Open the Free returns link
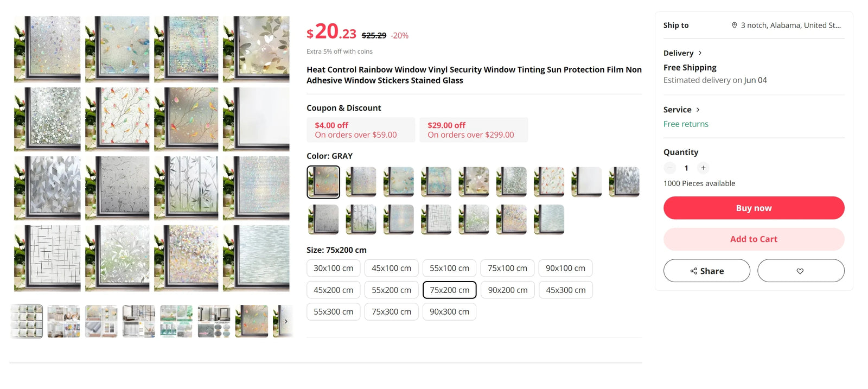 [686, 124]
